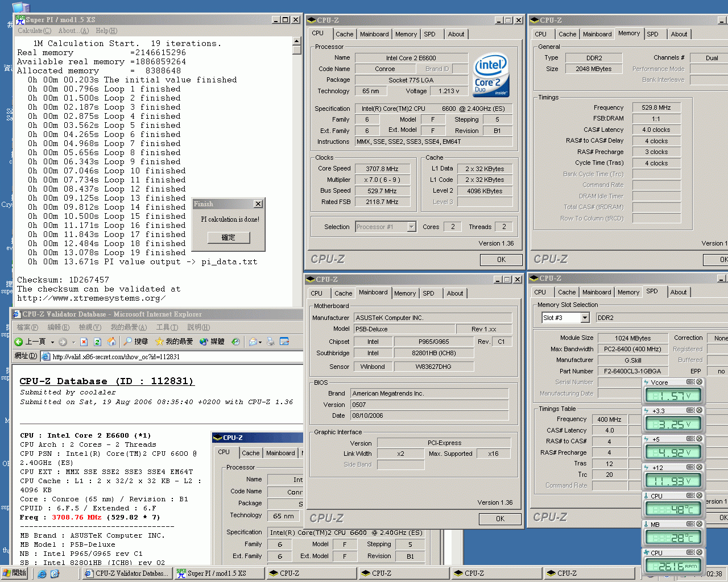This screenshot has width=728, height=582.
Task: Close the Vcore voltage gauge
Action: [x=700, y=382]
